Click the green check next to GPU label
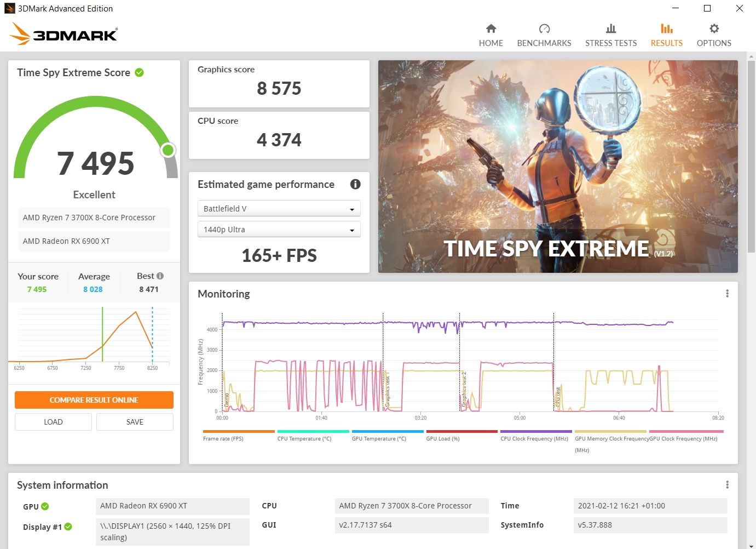This screenshot has height=549, width=756. 45,506
